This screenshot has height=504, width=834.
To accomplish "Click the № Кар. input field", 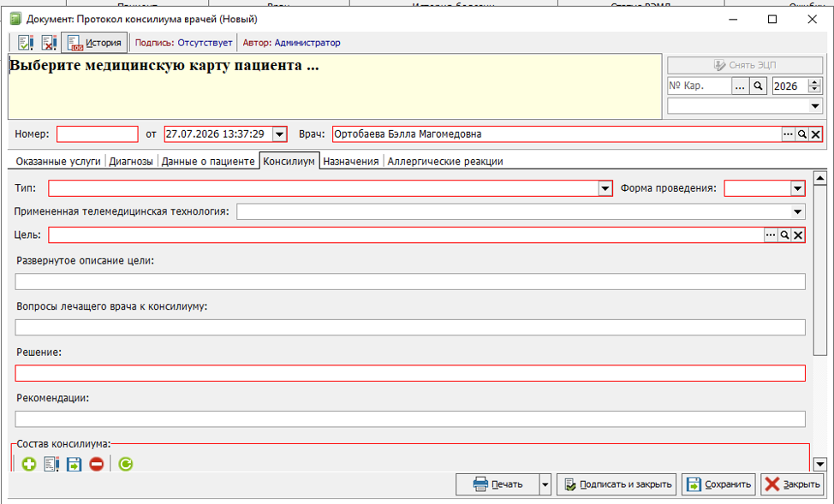I will (700, 86).
